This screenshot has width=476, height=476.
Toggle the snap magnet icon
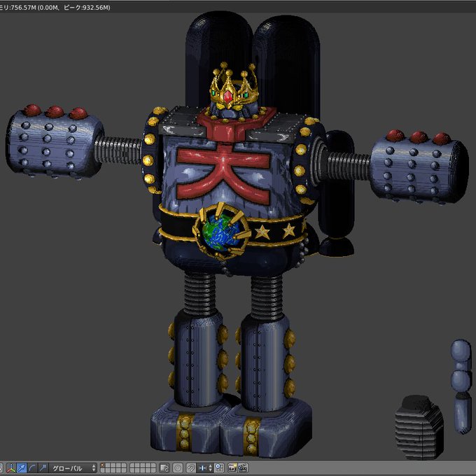coord(191,468)
